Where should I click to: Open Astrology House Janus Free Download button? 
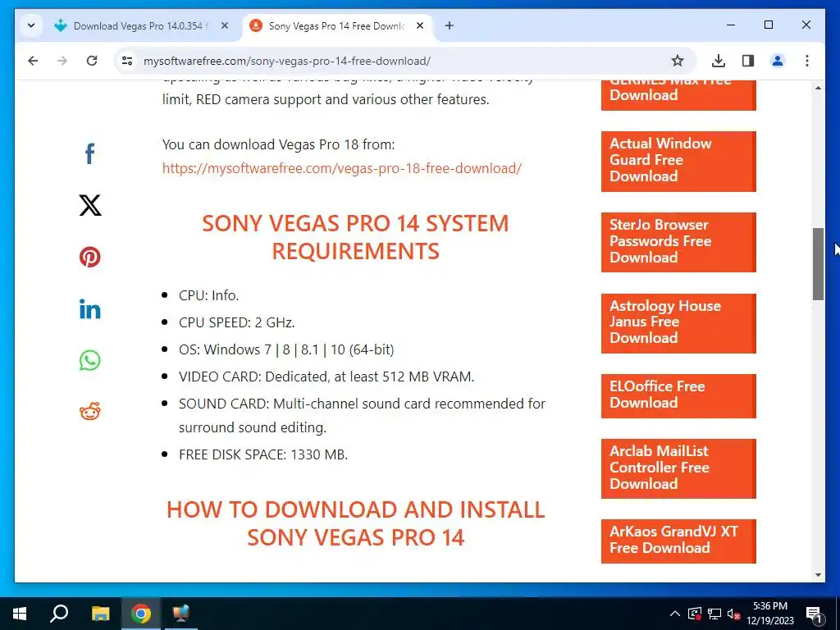(x=678, y=323)
